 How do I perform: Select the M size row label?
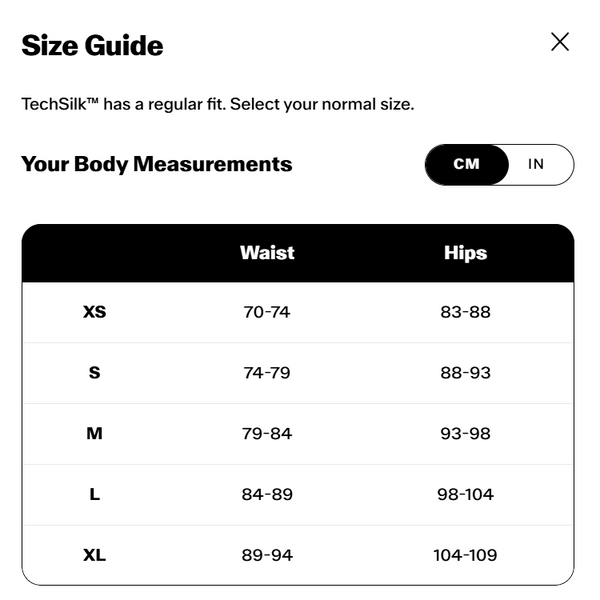95,434
